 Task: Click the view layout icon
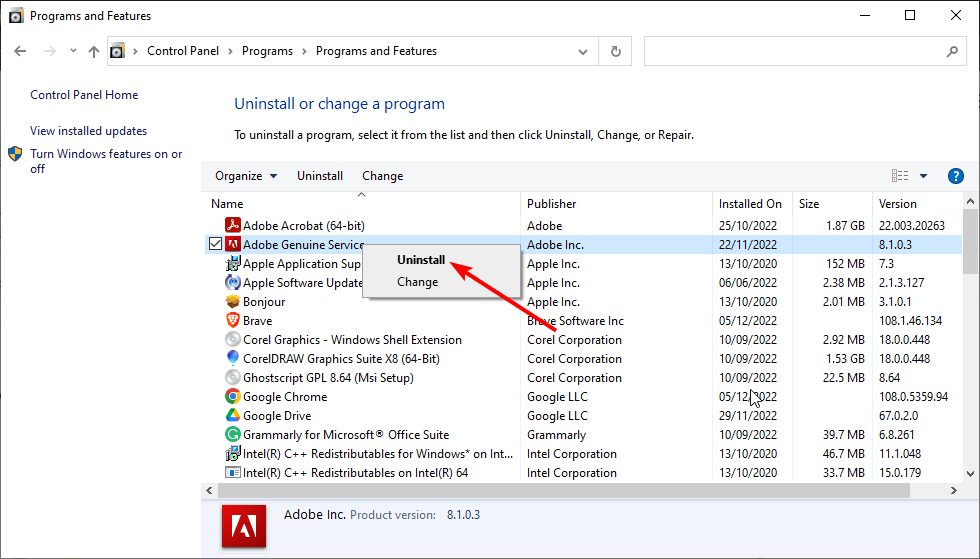900,176
